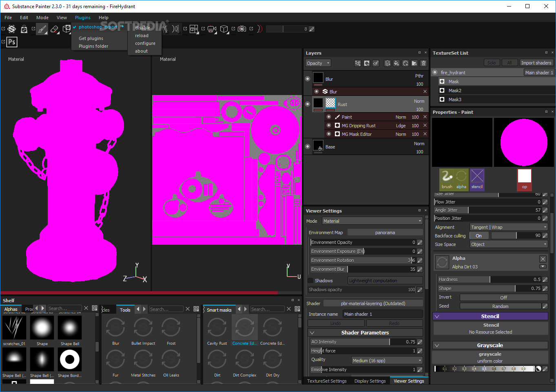
Task: Toggle visibility of Rust layer
Action: click(308, 104)
